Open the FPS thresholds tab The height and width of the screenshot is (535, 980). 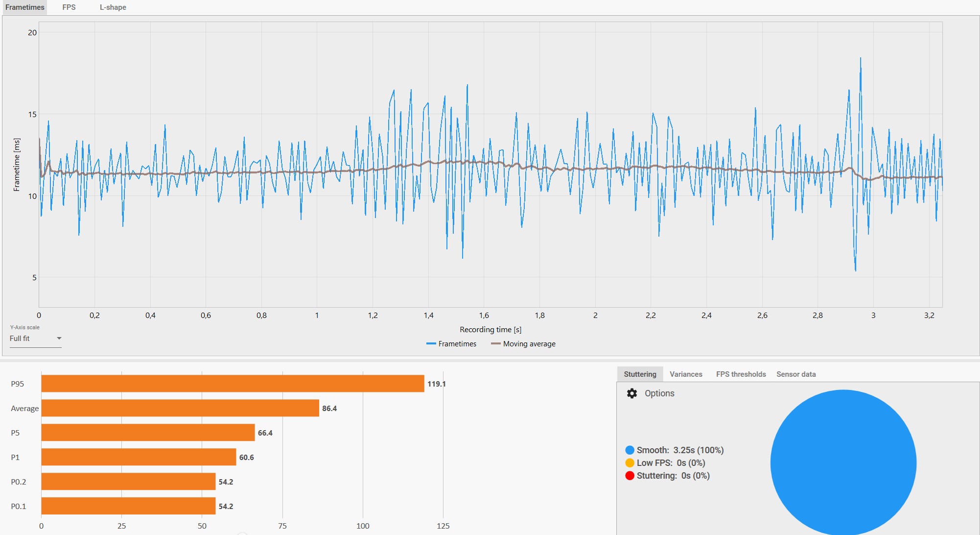point(741,374)
